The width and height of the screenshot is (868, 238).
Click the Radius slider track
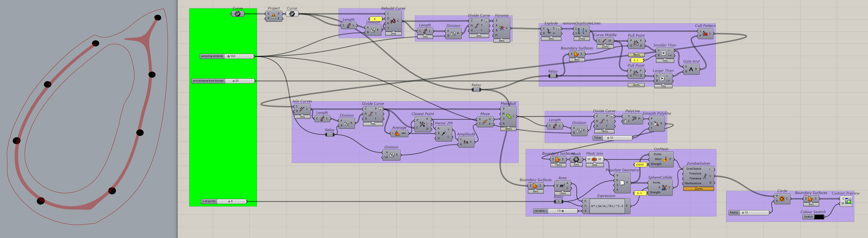755,212
